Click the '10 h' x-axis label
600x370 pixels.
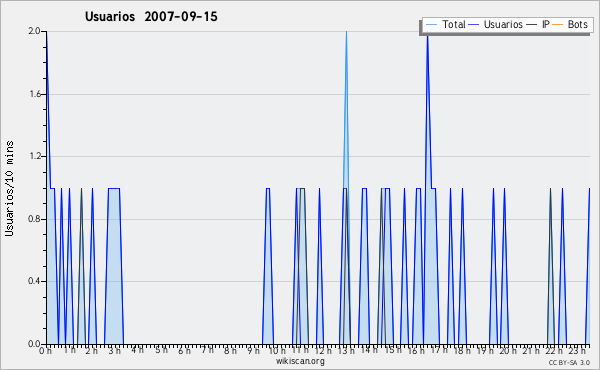(x=276, y=350)
